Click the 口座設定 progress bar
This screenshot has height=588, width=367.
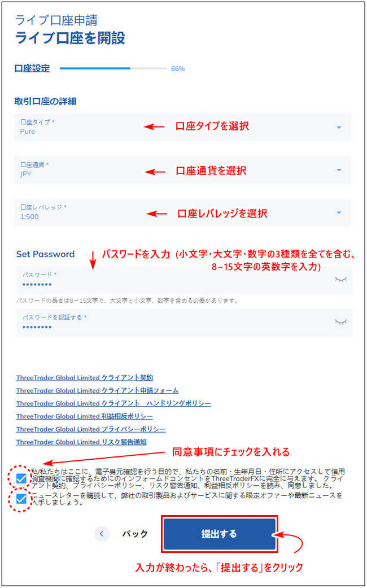point(113,68)
